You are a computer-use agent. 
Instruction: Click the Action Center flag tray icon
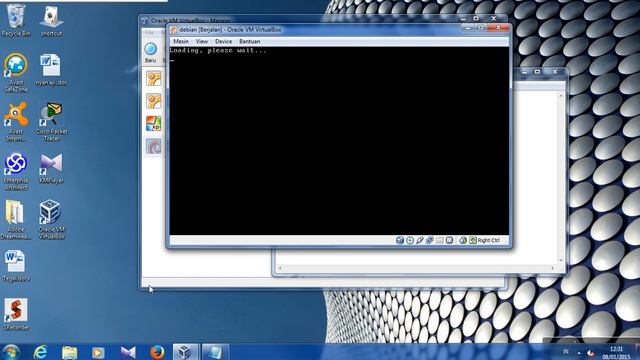[x=591, y=353]
